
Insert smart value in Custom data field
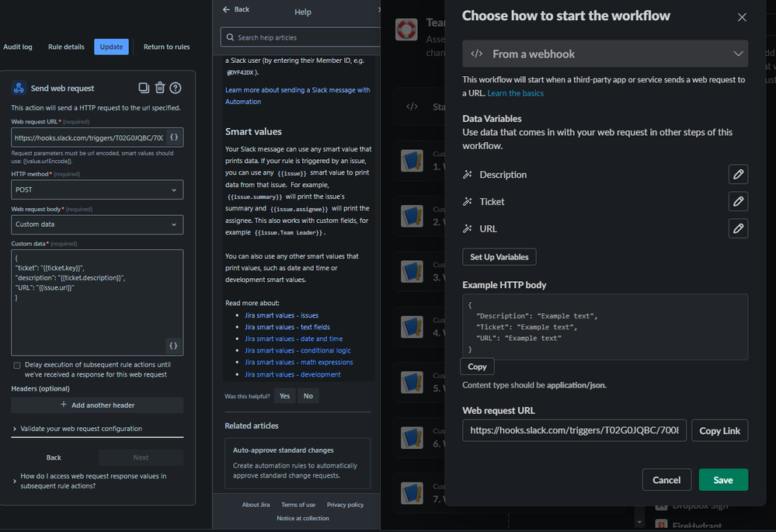tap(173, 346)
